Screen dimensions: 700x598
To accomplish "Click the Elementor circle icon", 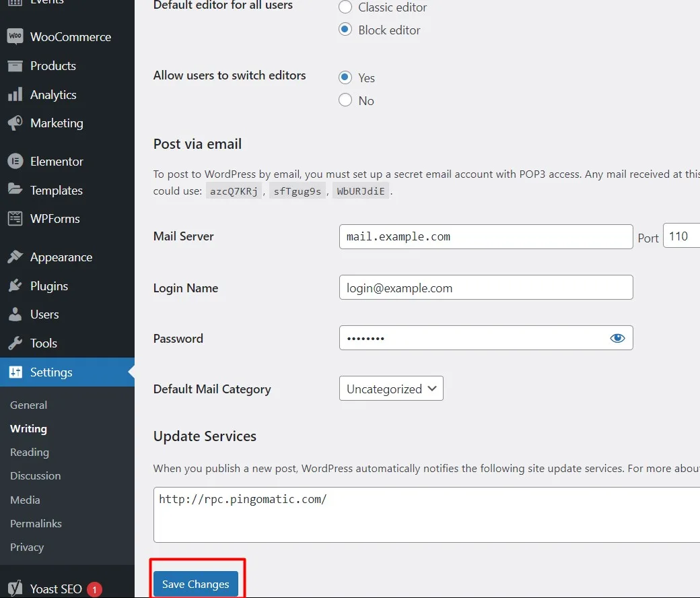I will click(15, 161).
